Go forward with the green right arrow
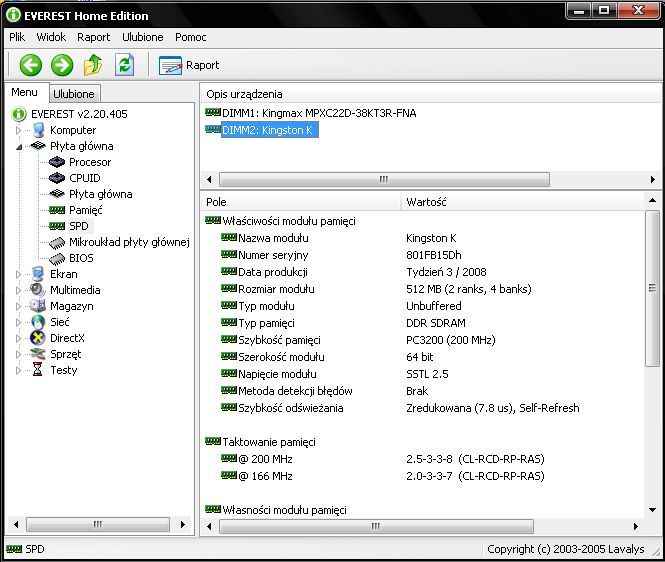This screenshot has width=665, height=562. (x=62, y=65)
